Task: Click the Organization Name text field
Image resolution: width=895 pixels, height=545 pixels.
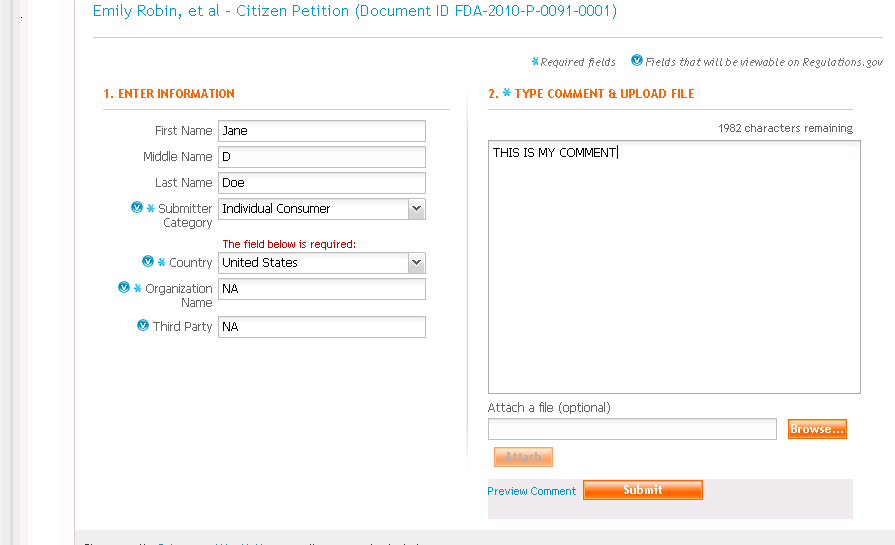Action: (x=322, y=289)
